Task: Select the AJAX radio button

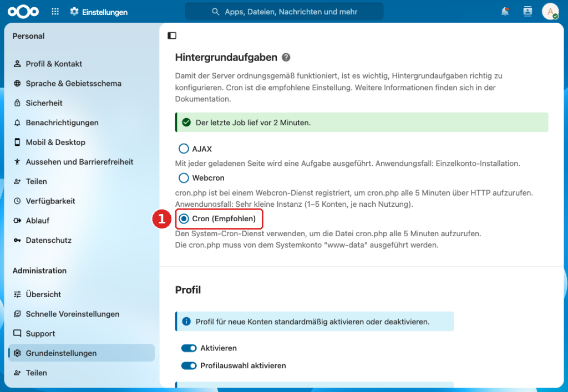Action: point(184,149)
